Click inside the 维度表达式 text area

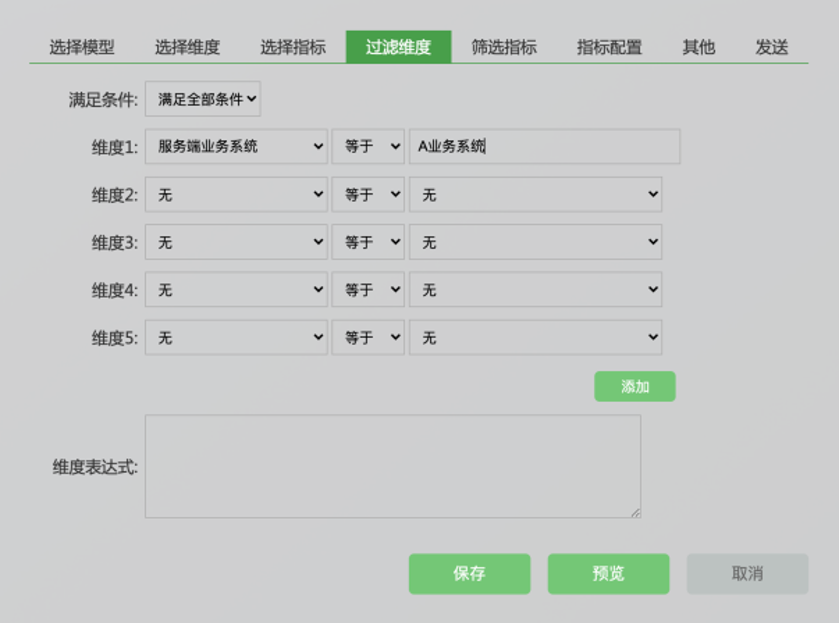(392, 466)
